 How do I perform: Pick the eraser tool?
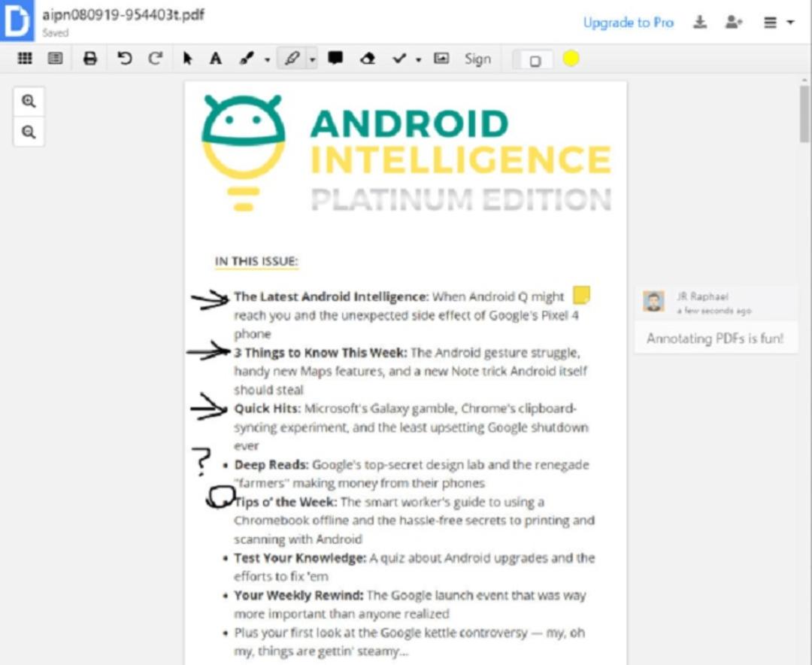click(x=368, y=58)
